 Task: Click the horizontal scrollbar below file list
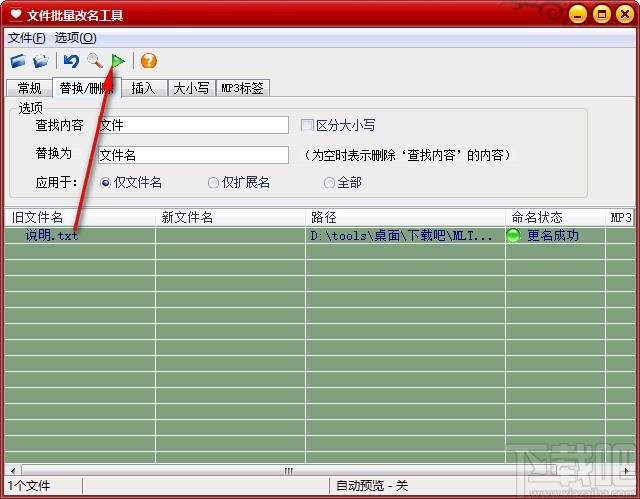(290, 470)
